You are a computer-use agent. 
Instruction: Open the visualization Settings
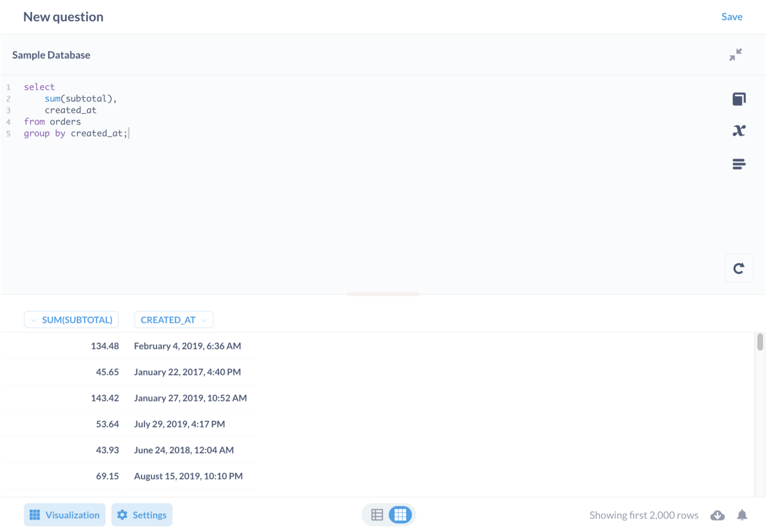click(x=142, y=515)
